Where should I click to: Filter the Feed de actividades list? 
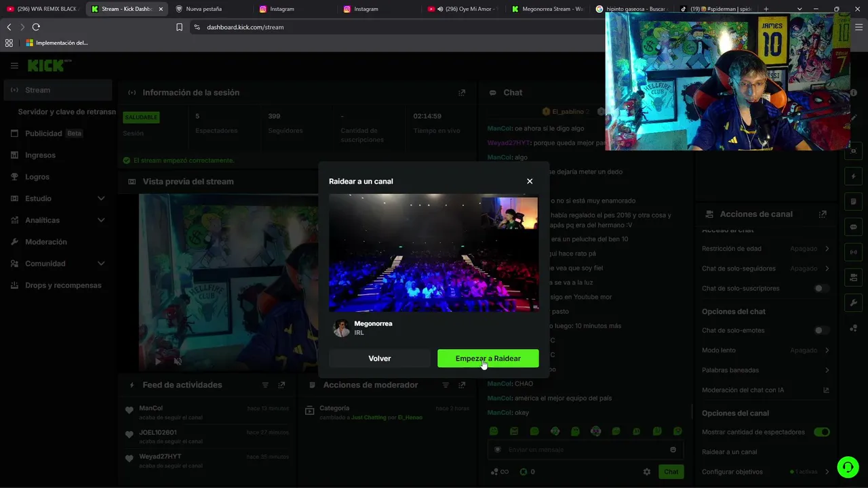[x=265, y=385]
